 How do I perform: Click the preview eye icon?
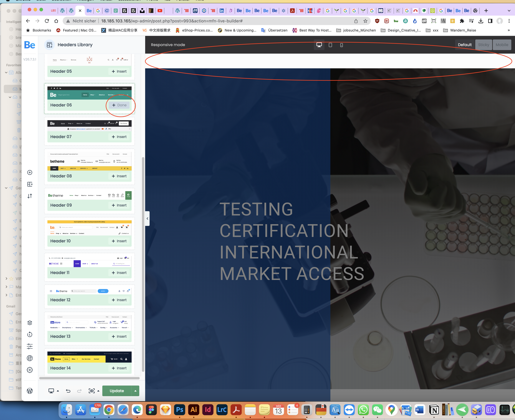pos(92,391)
